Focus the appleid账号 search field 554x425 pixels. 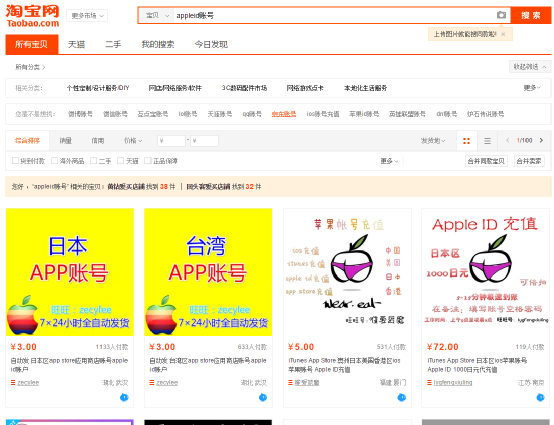pyautogui.click(x=334, y=15)
